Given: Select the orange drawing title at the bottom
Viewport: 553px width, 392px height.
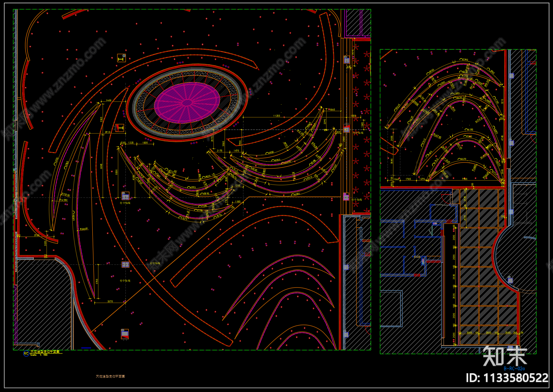Looking at the screenshot, I should (x=111, y=376).
